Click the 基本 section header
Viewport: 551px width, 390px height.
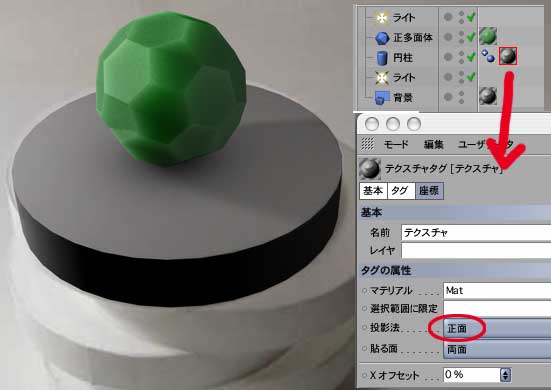point(455,213)
